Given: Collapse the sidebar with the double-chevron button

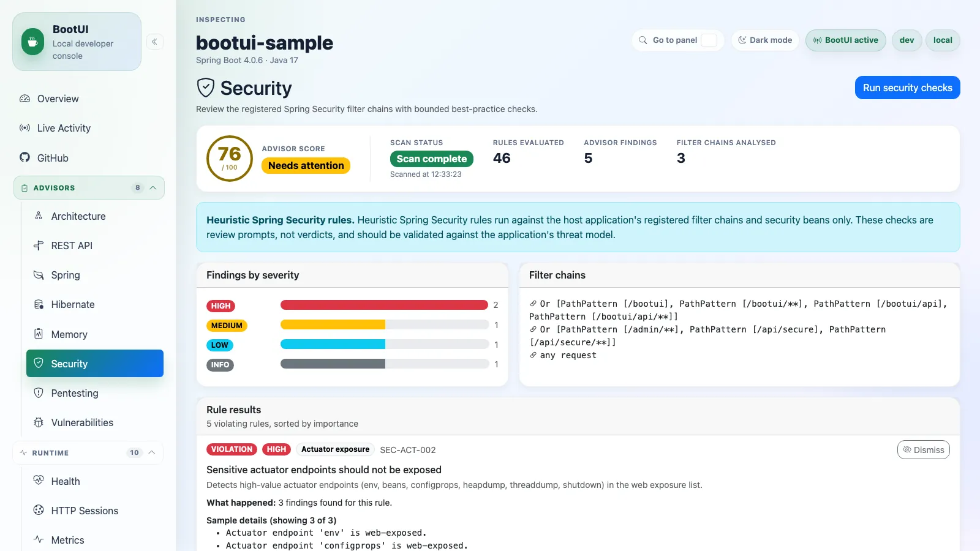Looking at the screenshot, I should pos(154,42).
